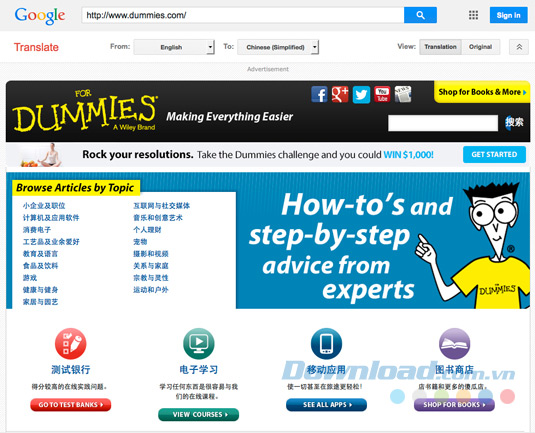535x433 pixels.
Task: Click the Sign in button
Action: pos(508,15)
